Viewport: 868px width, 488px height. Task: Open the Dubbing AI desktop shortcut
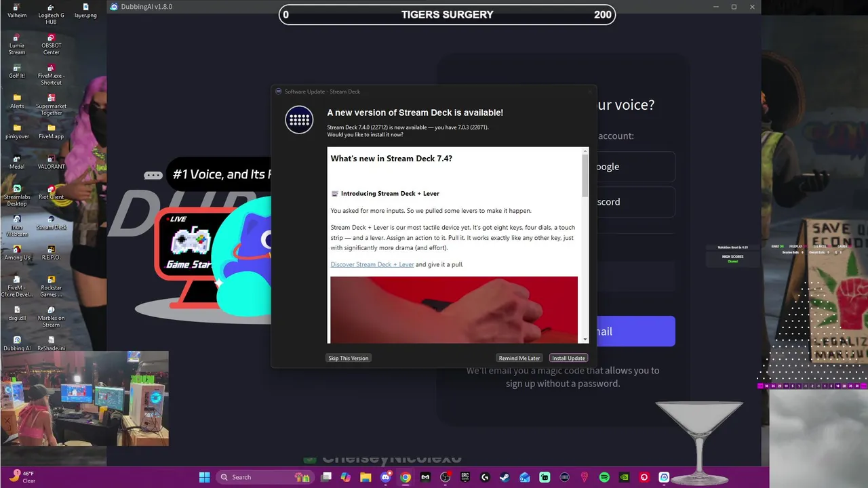(x=17, y=343)
